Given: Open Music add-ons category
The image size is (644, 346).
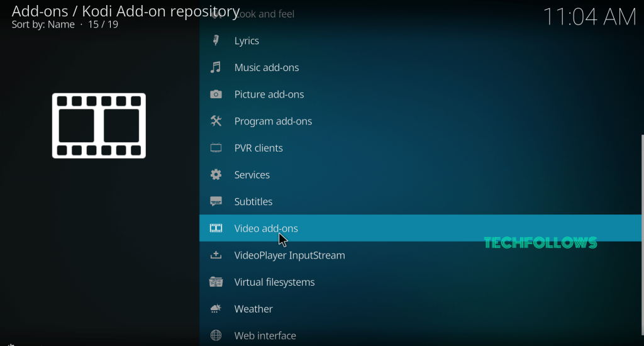Looking at the screenshot, I should pos(420,67).
